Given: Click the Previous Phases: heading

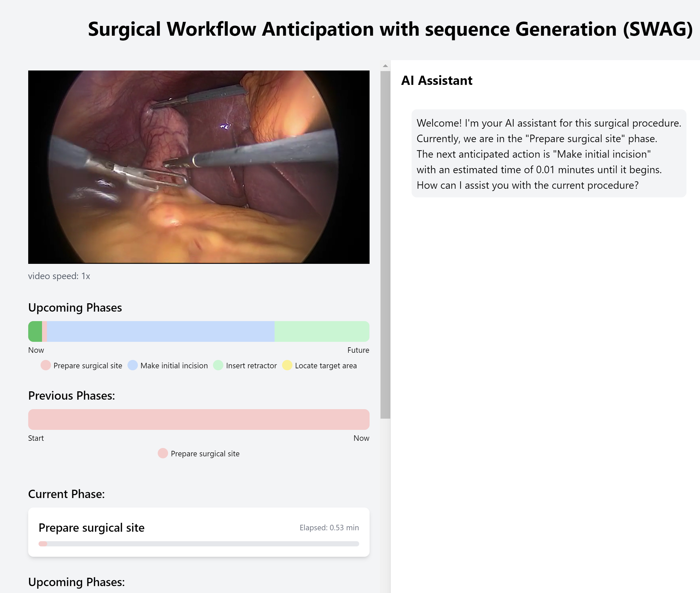Looking at the screenshot, I should [72, 396].
